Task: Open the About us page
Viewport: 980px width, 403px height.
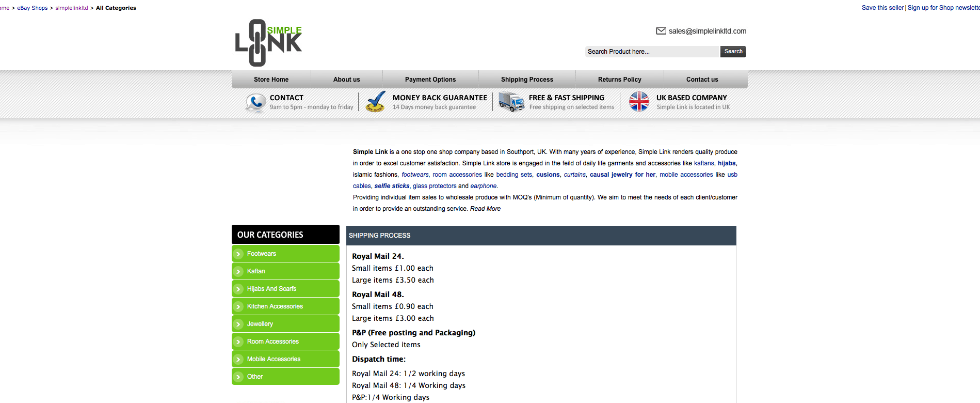Action: click(x=346, y=80)
